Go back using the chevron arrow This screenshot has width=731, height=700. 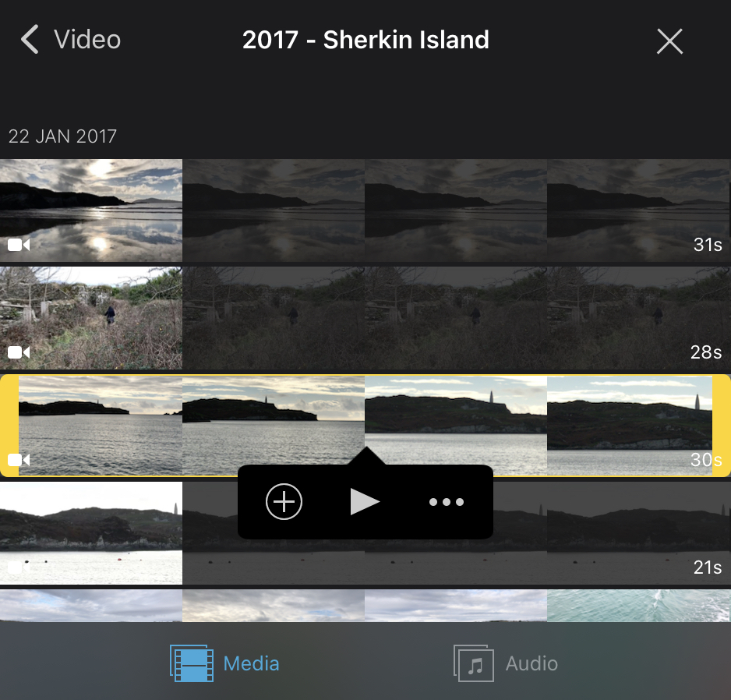click(30, 39)
